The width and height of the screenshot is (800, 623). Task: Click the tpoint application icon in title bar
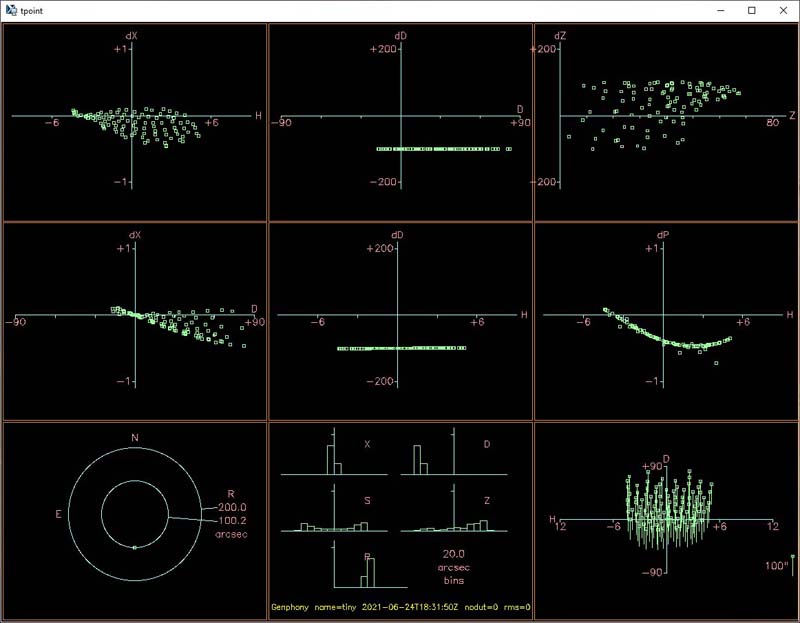[x=11, y=10]
